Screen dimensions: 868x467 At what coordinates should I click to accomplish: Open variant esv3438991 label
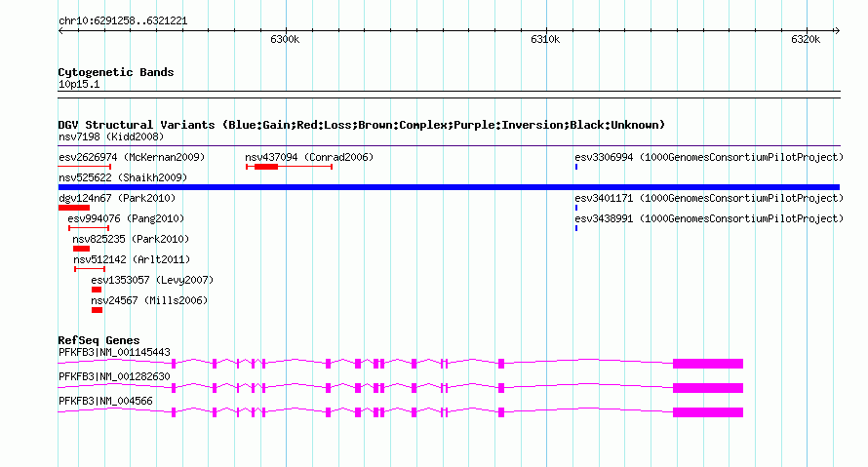click(709, 218)
